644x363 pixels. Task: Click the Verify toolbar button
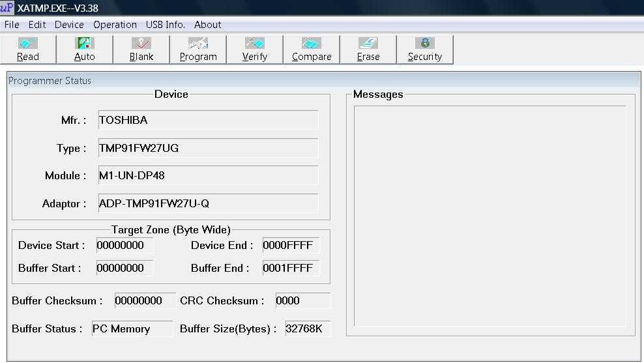point(255,50)
